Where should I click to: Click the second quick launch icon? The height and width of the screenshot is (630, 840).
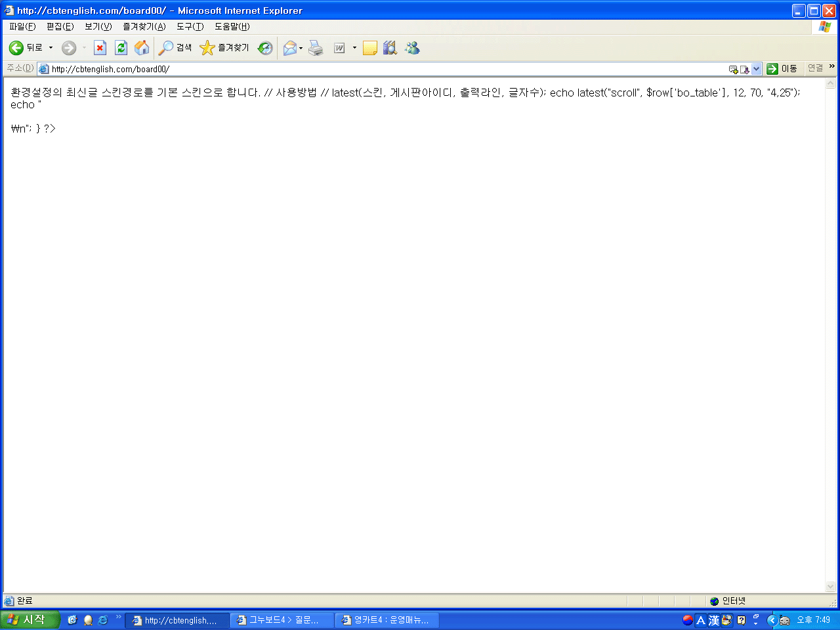(88, 620)
